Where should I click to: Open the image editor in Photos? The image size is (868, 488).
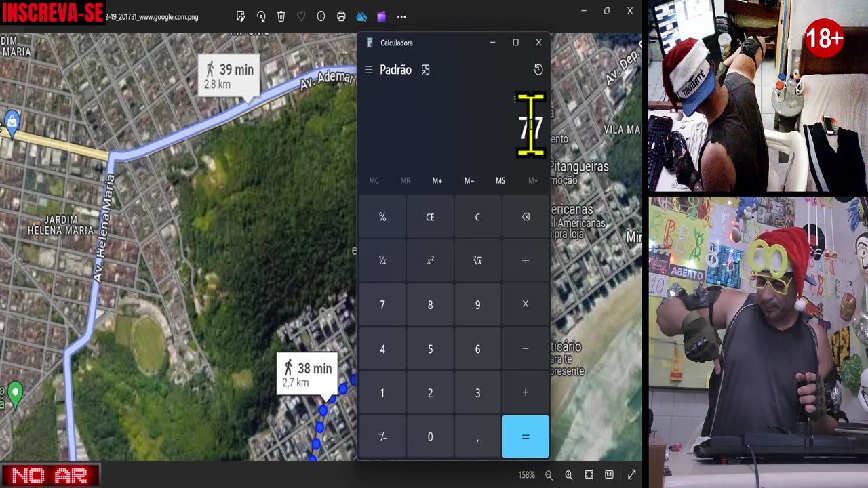(x=241, y=16)
